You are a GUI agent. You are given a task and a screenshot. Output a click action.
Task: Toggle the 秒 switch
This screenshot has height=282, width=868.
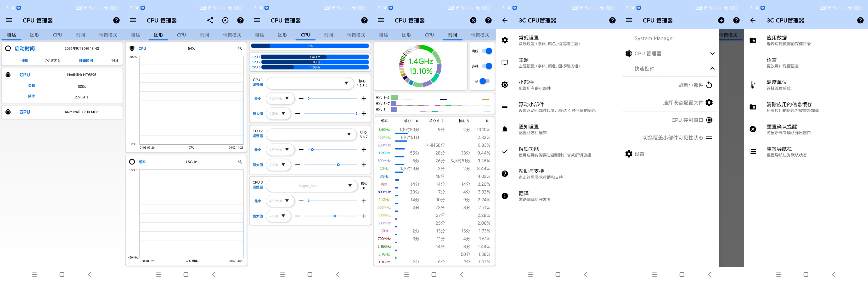[x=484, y=81]
